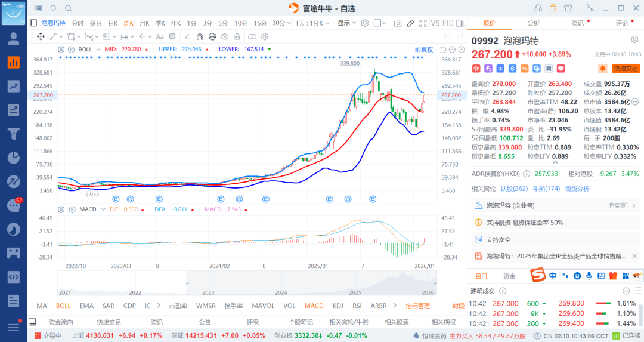Toggle right side panel visibility
The height and width of the screenshot is (342, 644).
coord(460,23)
